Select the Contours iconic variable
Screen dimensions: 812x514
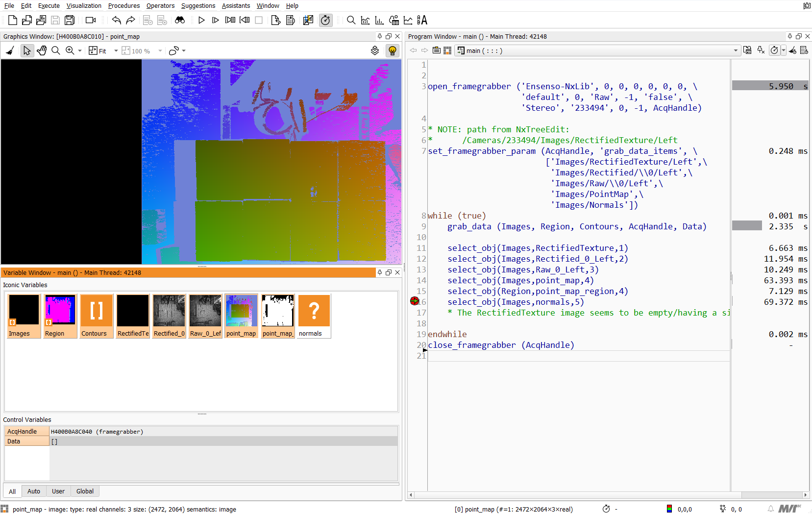tap(97, 316)
